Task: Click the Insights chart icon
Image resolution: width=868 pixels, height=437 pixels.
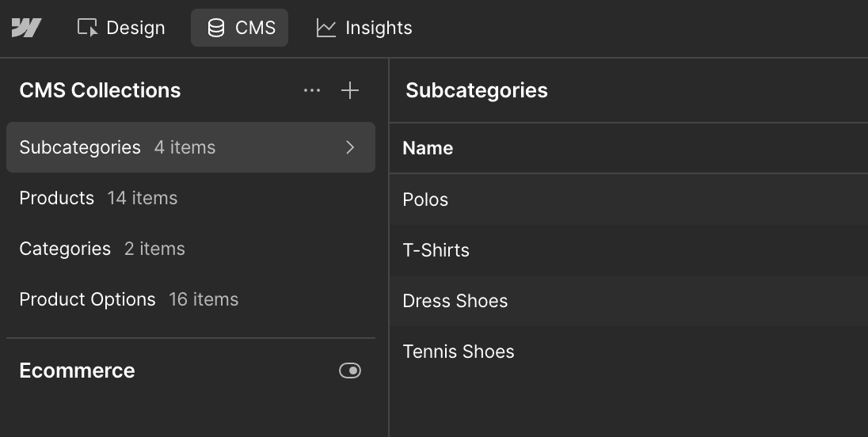Action: [325, 28]
